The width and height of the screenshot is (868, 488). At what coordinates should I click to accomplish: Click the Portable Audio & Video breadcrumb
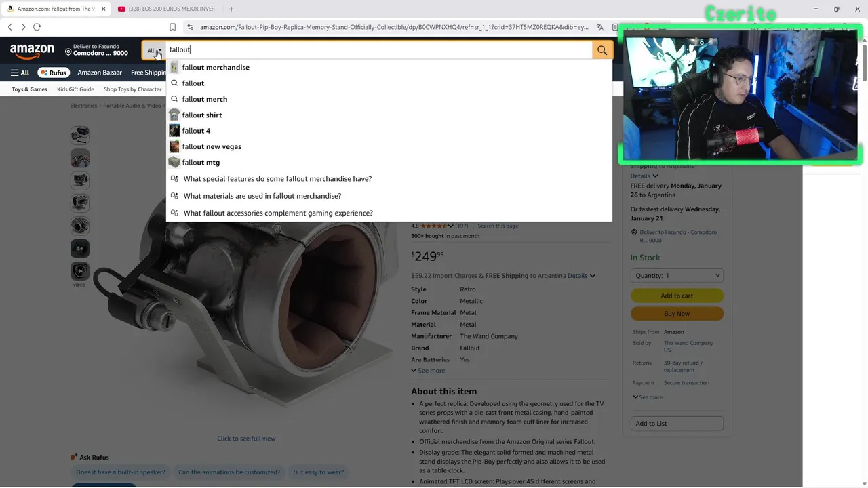click(132, 106)
